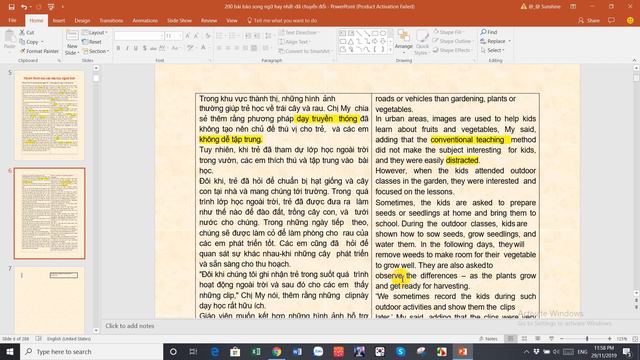This screenshot has height=360, width=640.
Task: Click the smiley feedback icon
Action: tap(630, 20)
